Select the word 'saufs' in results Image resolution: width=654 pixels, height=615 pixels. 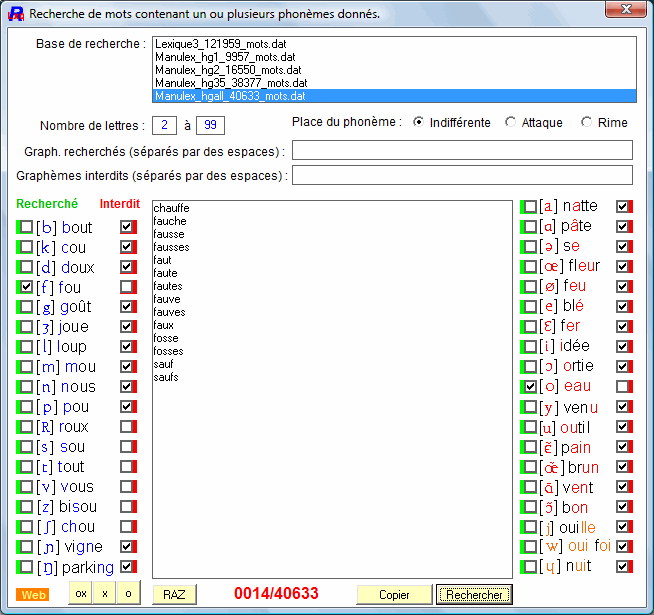166,377
